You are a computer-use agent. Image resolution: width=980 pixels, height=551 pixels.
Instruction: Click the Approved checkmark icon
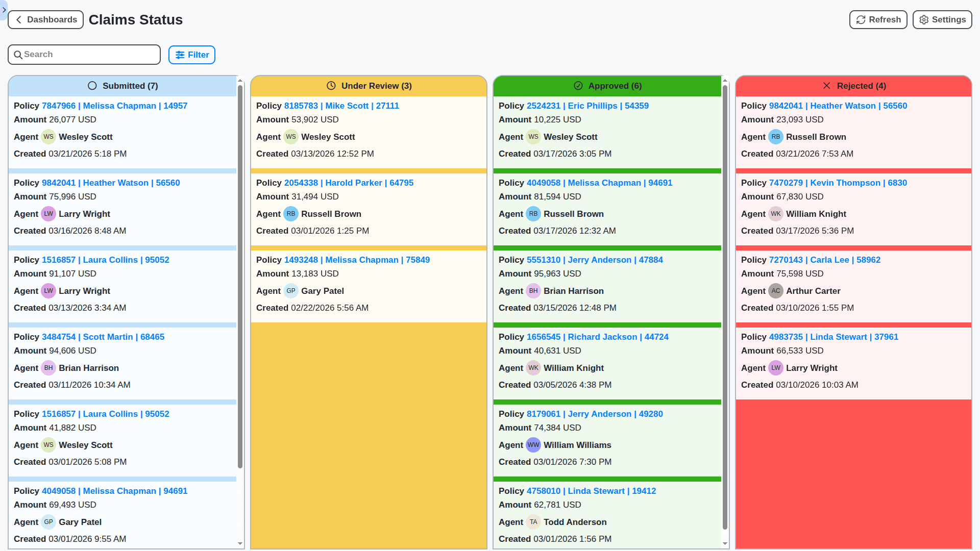tap(579, 85)
